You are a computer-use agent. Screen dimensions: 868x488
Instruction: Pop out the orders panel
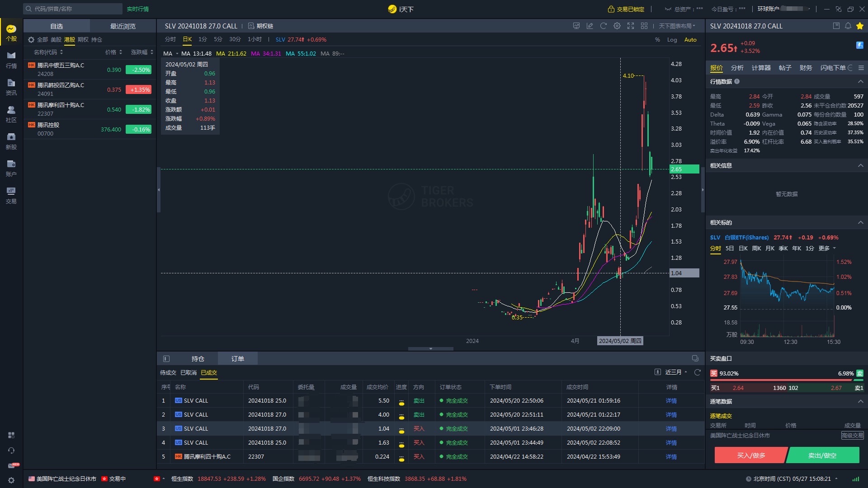click(695, 358)
